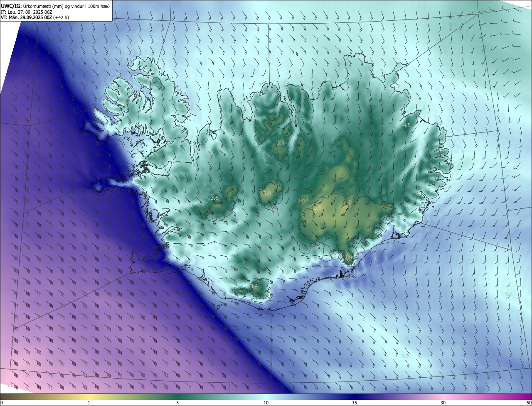
Task: Click the valid time "VT: Mán. 29.09.2025 00Z"
Action: [27, 17]
